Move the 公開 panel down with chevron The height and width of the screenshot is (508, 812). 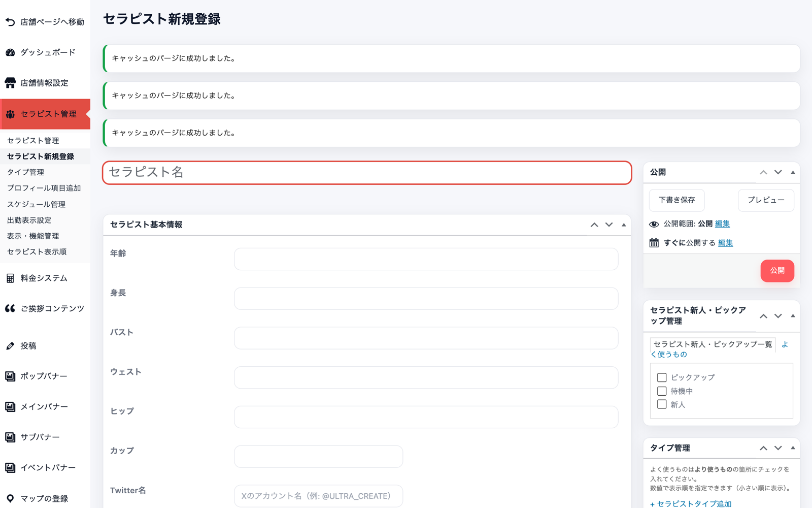point(778,172)
